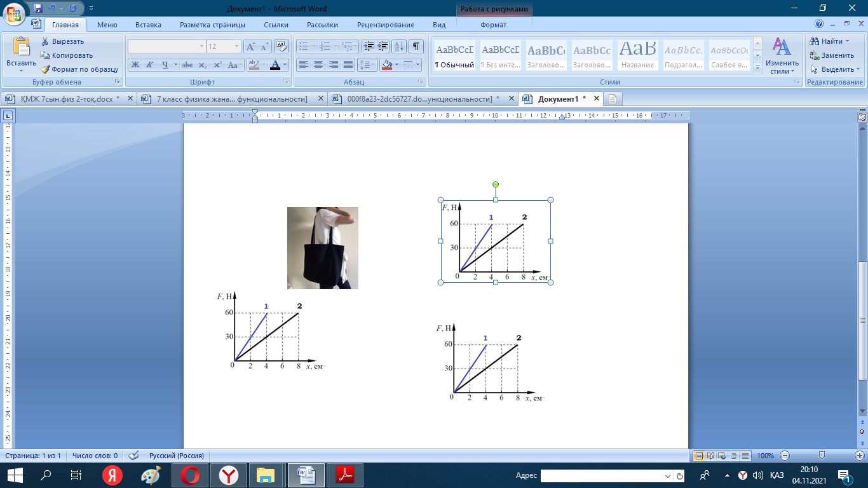The image size is (868, 488).
Task: Open a new document tab
Action: (613, 98)
